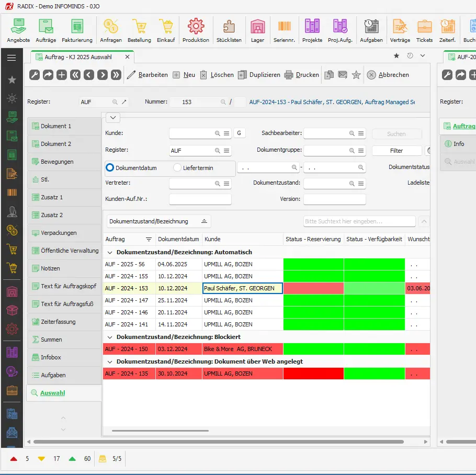Switch to the Summen tab
The width and height of the screenshot is (476, 475).
(x=64, y=340)
